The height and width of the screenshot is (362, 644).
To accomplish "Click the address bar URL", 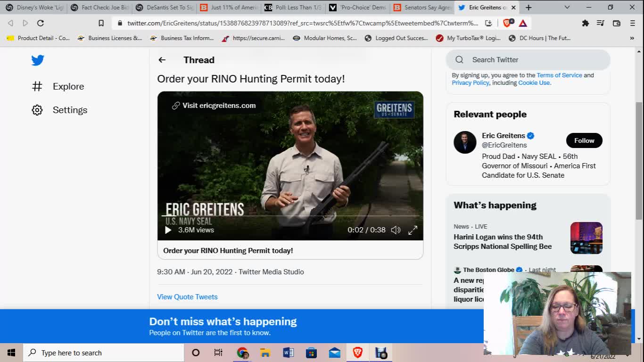I will pos(303,23).
